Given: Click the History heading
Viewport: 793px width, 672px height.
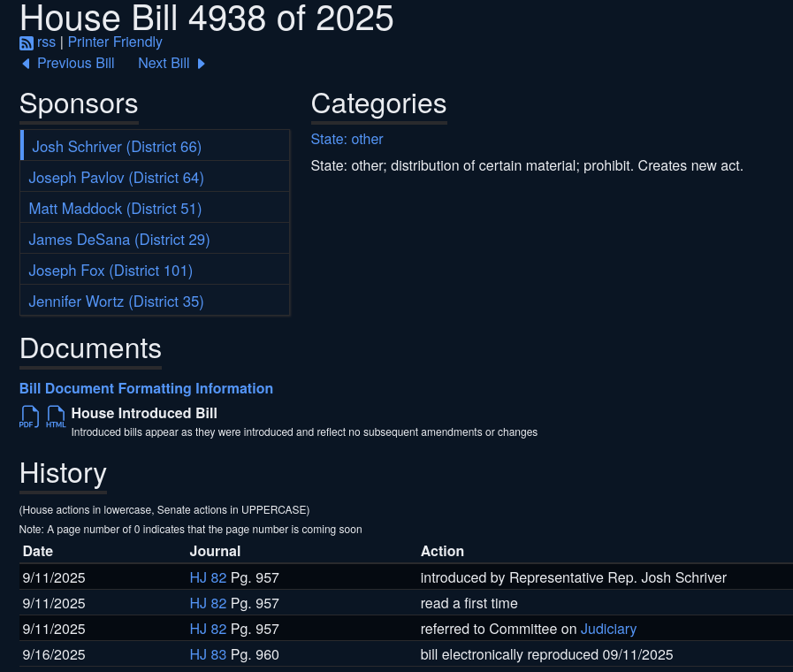Looking at the screenshot, I should point(63,474).
